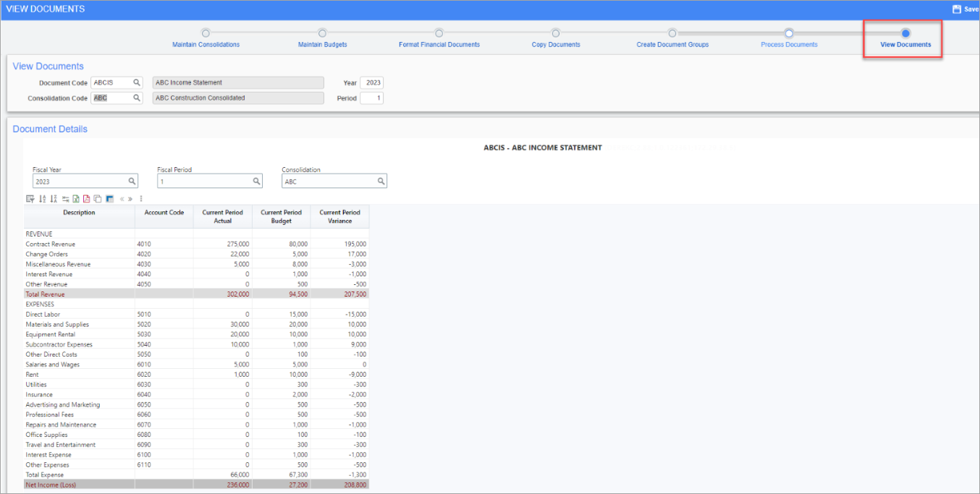Click the double left chevron icon
980x494 pixels.
122,199
